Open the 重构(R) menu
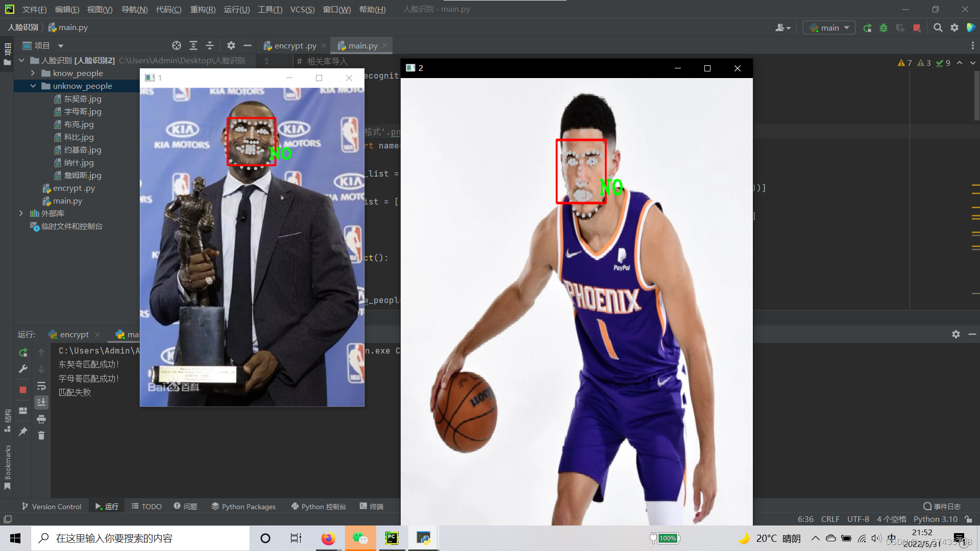Image resolution: width=980 pixels, height=551 pixels. point(203,10)
